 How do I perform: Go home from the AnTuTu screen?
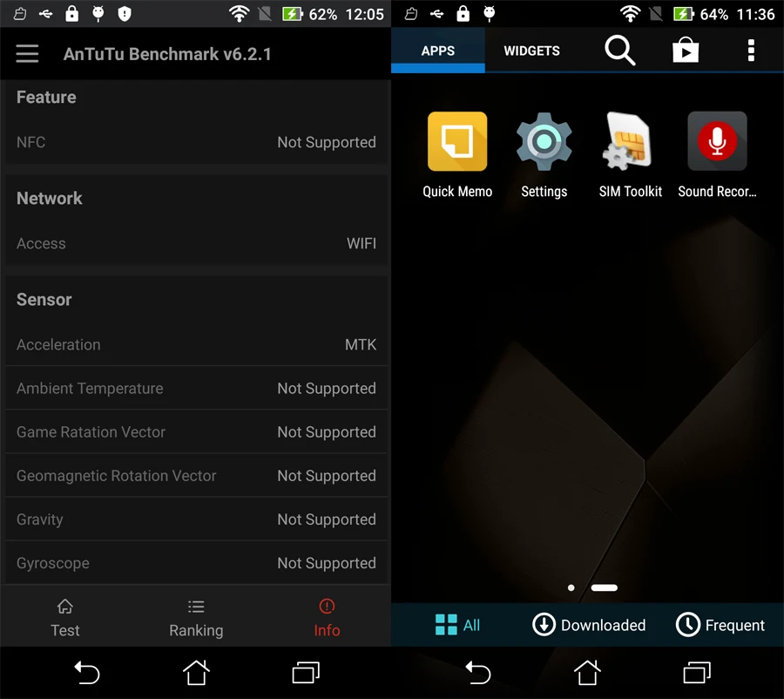(196, 673)
